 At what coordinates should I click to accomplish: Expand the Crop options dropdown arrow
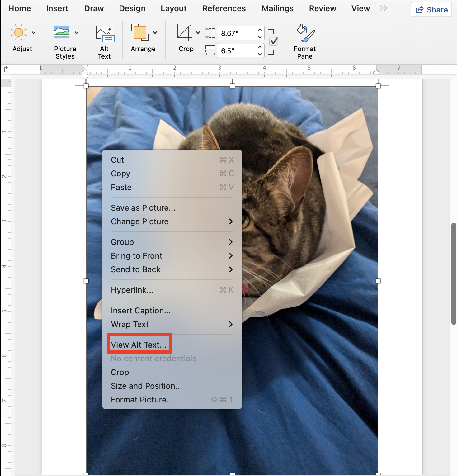(x=198, y=32)
